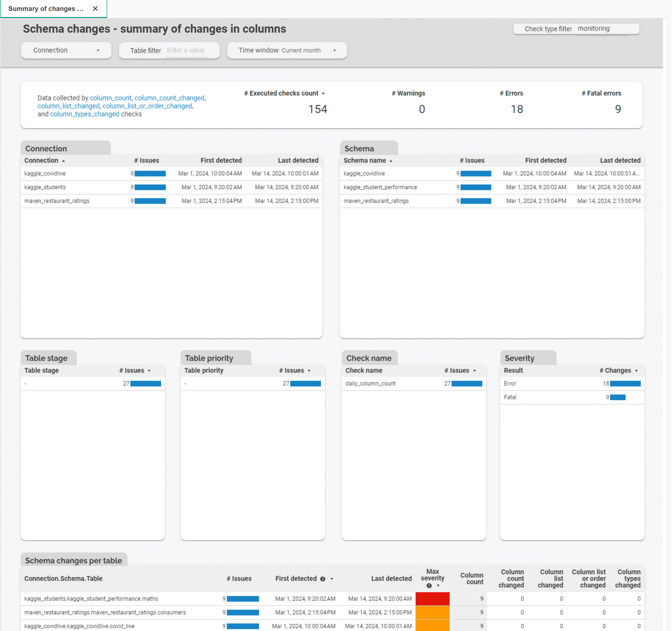Select the kaggle_students connection row

pyautogui.click(x=45, y=187)
